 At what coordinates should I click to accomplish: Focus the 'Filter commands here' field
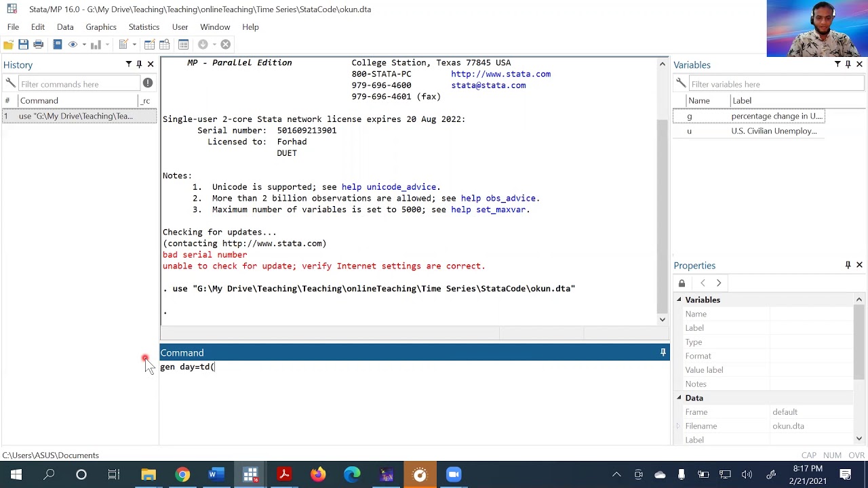tap(79, 84)
